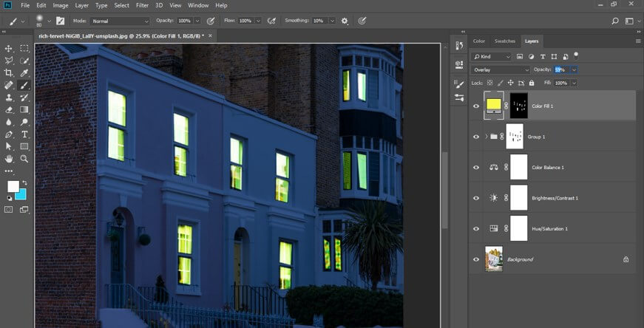644x328 pixels.
Task: Open the layer Opacity slider dropdown
Action: (574, 69)
